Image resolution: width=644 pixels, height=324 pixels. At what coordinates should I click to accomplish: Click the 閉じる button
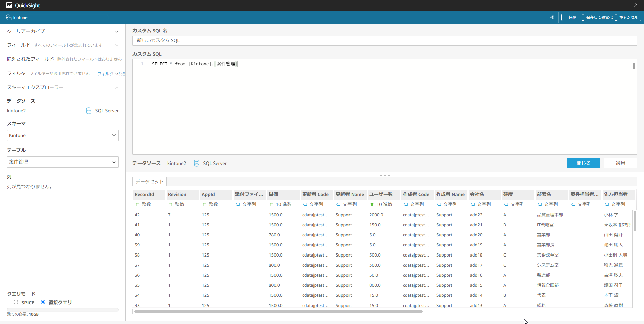tap(584, 163)
